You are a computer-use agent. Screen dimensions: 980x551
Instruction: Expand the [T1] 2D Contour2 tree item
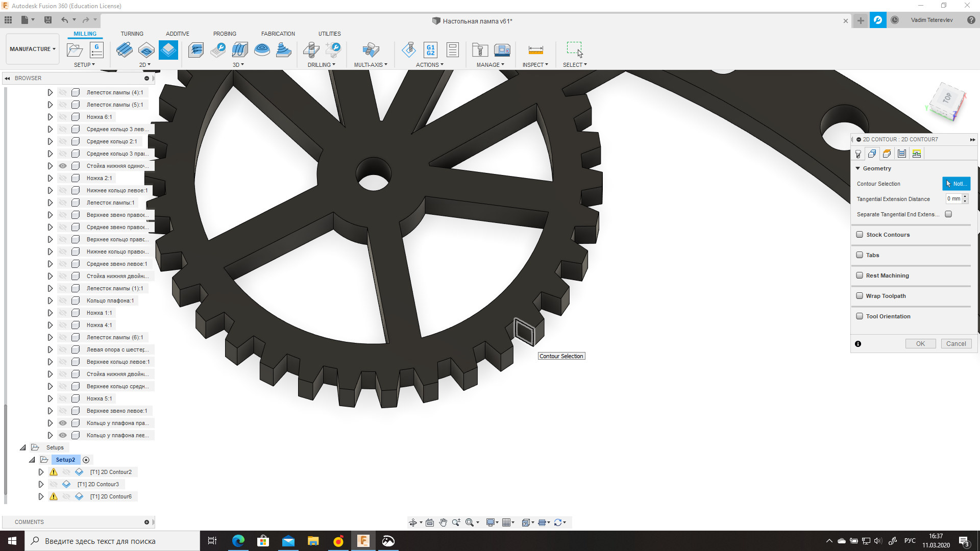click(41, 471)
